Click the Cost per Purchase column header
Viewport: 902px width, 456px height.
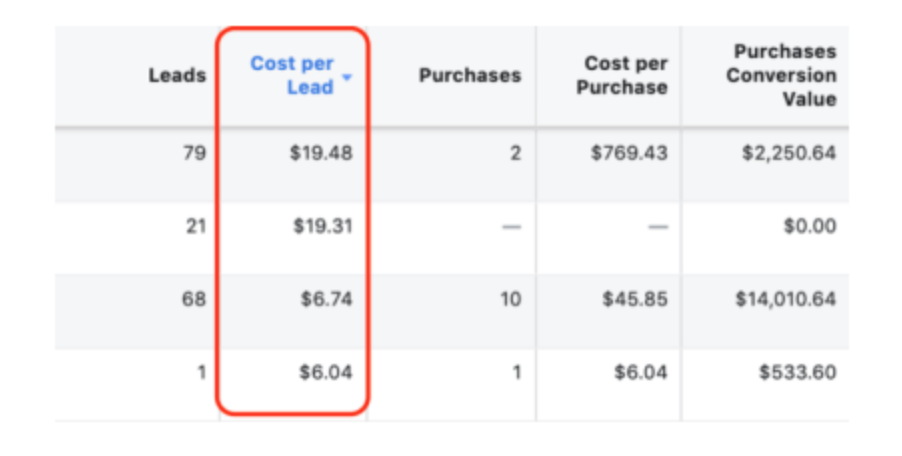(x=626, y=76)
